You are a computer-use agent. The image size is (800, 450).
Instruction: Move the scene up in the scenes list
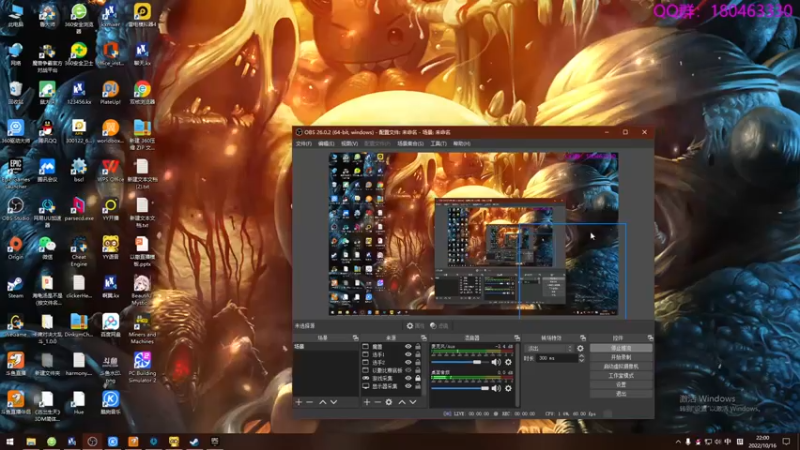coord(322,403)
